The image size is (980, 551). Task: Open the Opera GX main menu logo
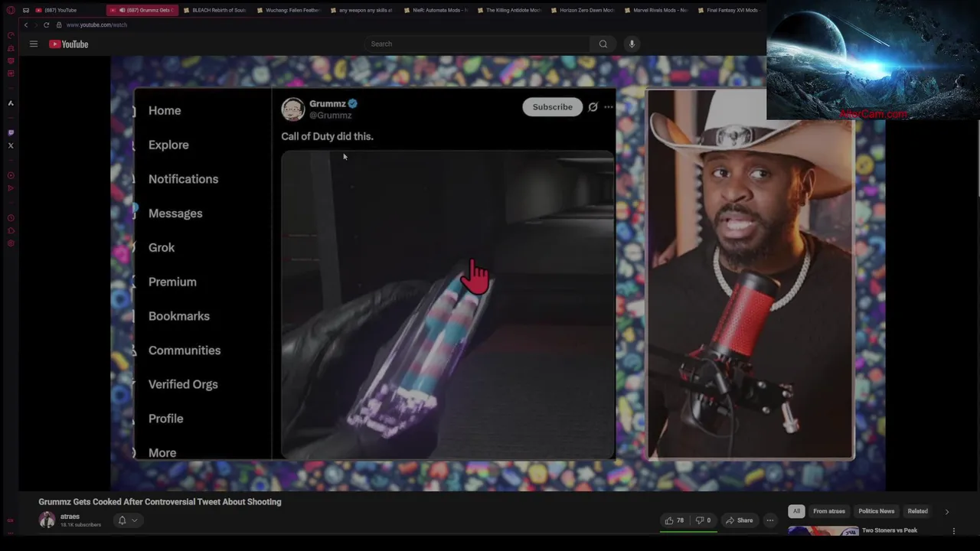tap(11, 10)
